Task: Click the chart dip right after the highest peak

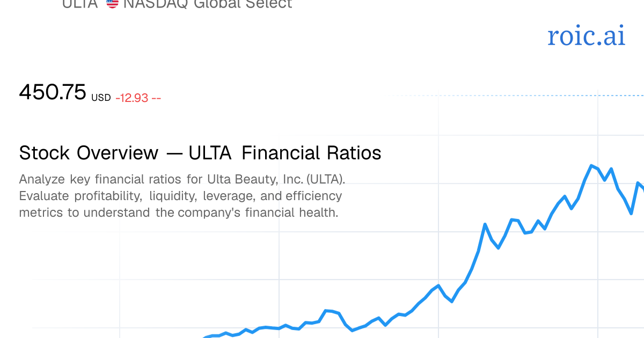Action: (x=605, y=180)
